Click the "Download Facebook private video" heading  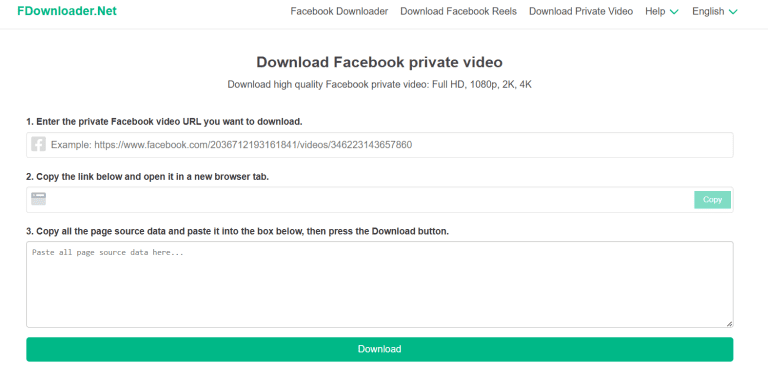click(x=380, y=62)
